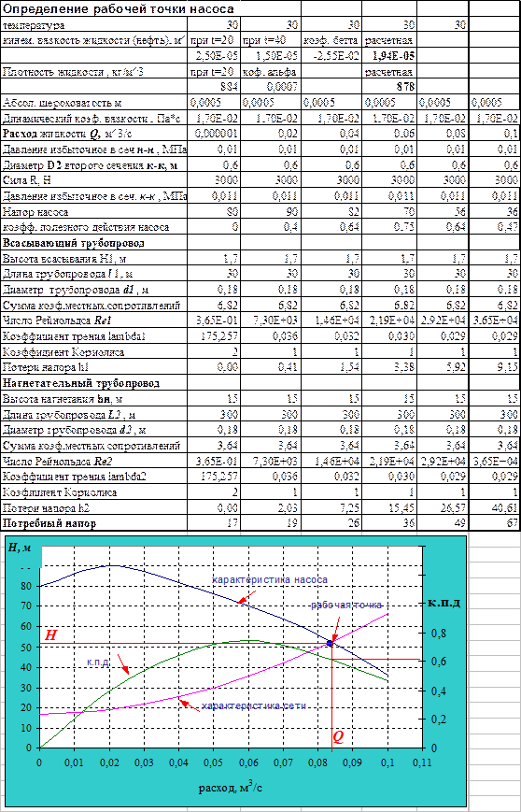
Task: Select the blue operating point marker
Action: click(330, 643)
